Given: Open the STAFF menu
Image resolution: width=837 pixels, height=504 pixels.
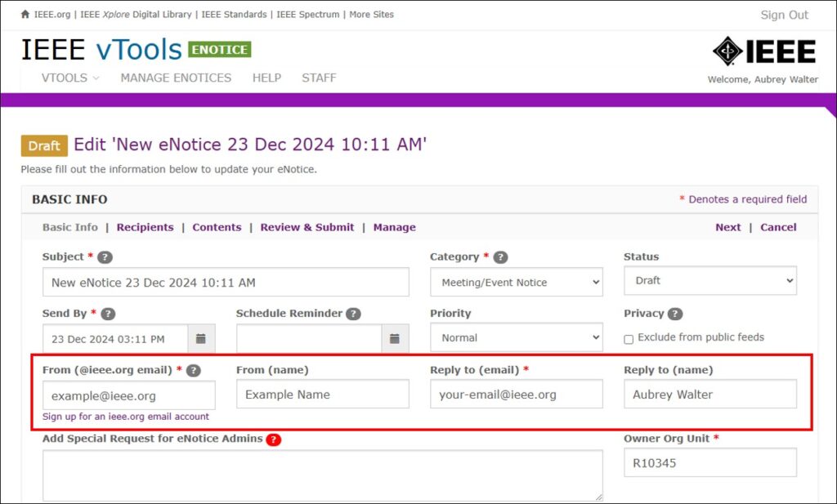Looking at the screenshot, I should click(x=320, y=78).
